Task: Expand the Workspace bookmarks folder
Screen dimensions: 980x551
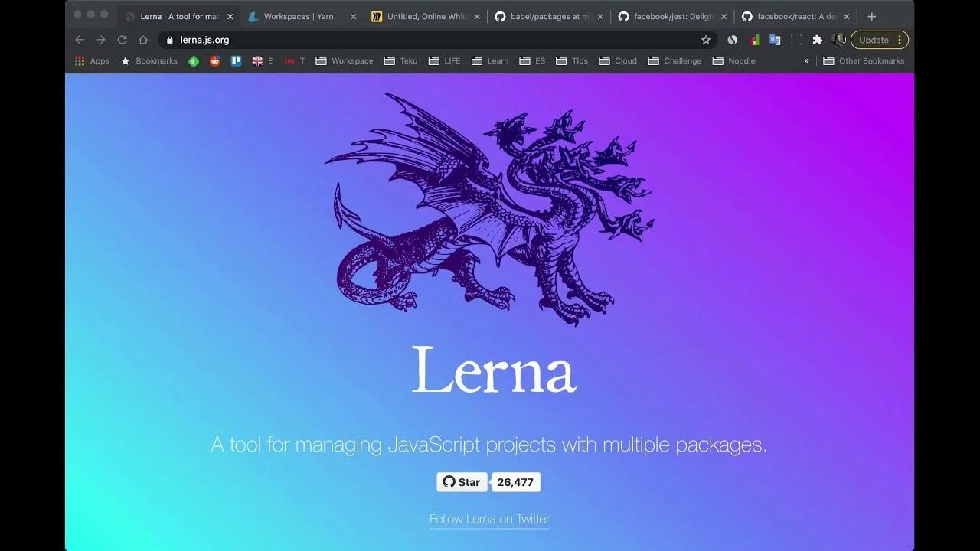Action: (x=344, y=60)
